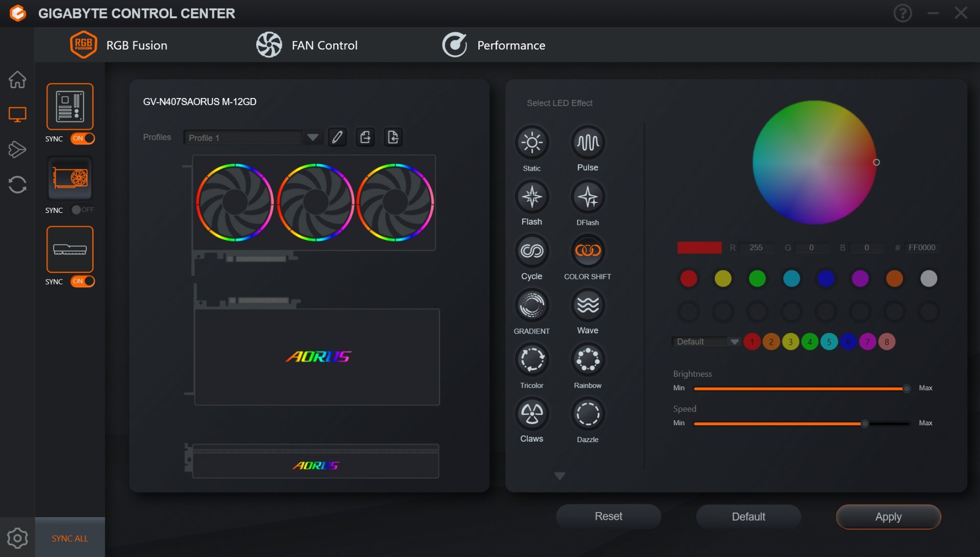Select the Static LED effect
980x557 pixels.
(x=532, y=142)
